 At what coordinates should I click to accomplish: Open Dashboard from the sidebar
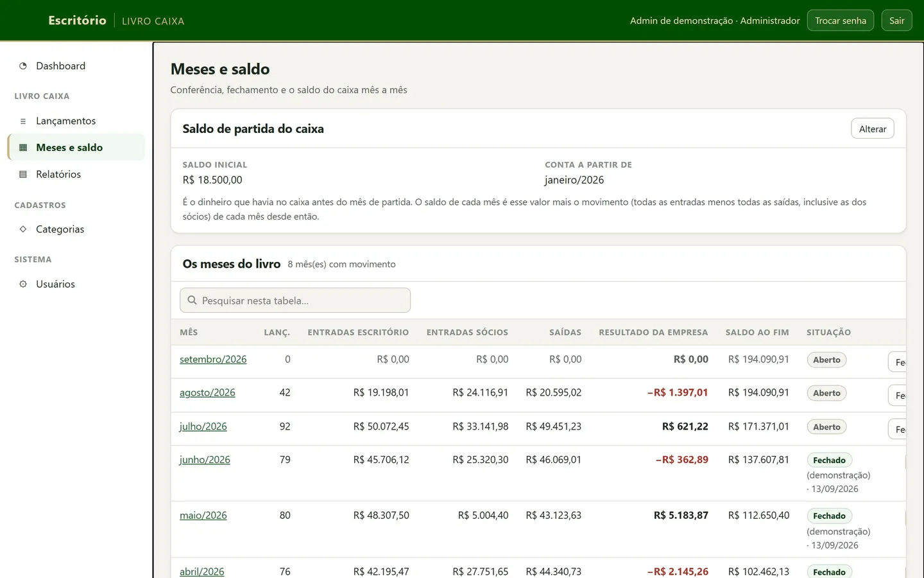[76, 66]
